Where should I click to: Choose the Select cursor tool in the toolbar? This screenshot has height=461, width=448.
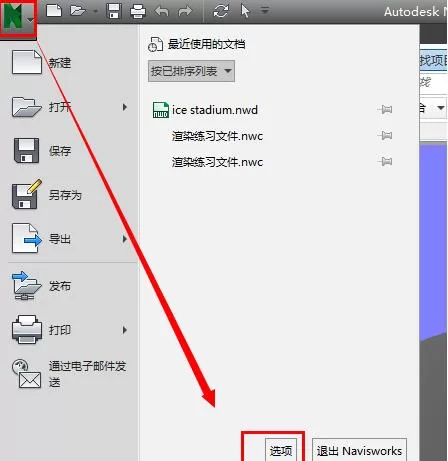pos(245,11)
